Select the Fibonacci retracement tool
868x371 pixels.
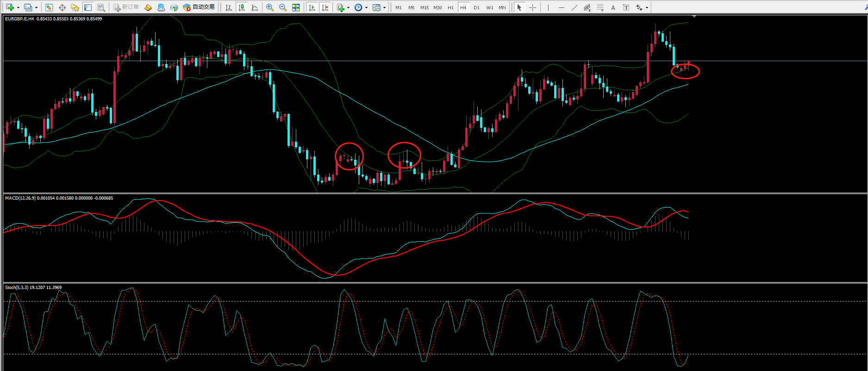600,7
